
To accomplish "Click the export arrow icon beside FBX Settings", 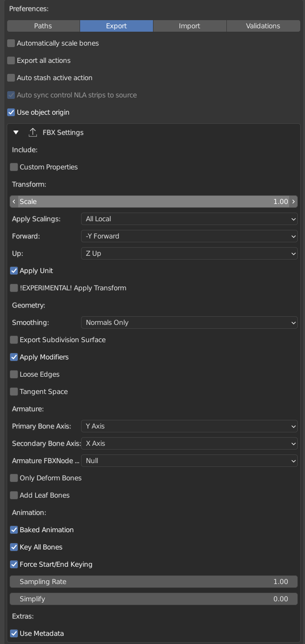I will pos(33,132).
